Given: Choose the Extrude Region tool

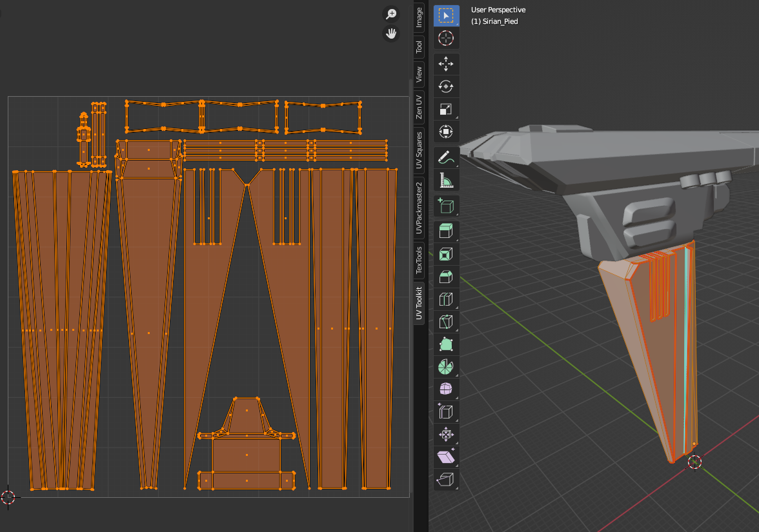Looking at the screenshot, I should click(446, 232).
